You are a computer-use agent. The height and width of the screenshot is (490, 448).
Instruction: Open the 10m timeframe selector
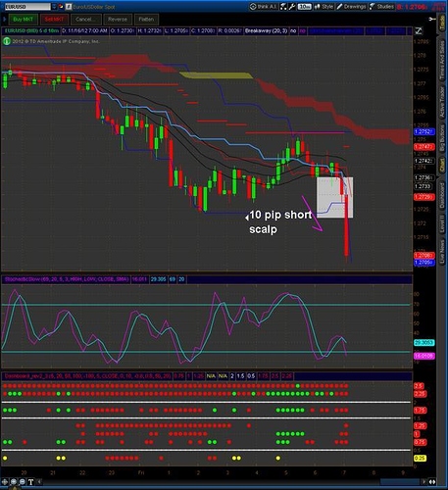tap(305, 7)
